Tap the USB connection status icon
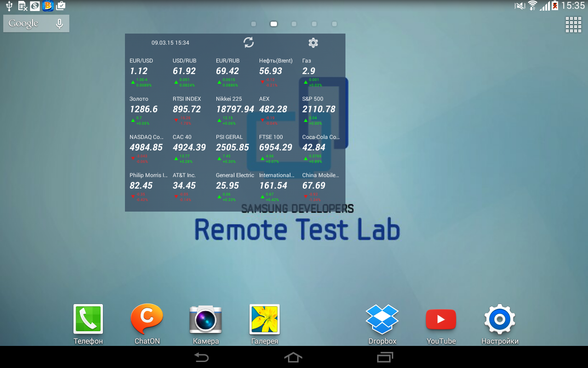The image size is (588, 368). [x=9, y=6]
